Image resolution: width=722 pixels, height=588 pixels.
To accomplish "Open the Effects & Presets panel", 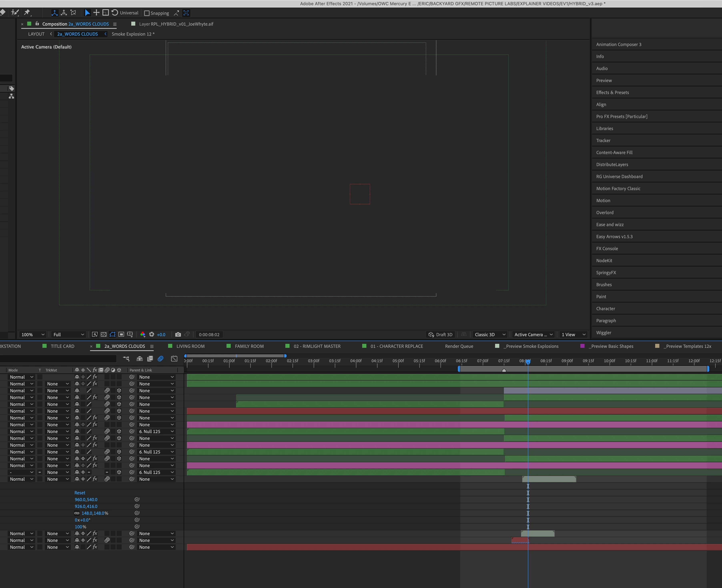I will (612, 92).
